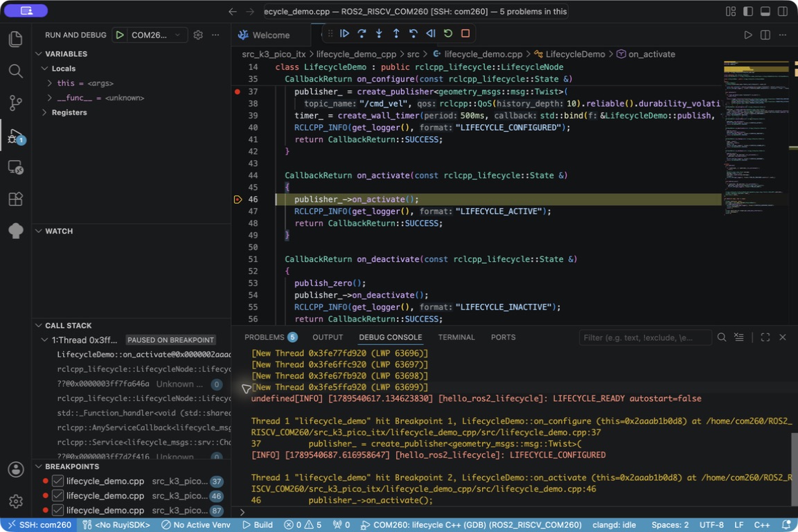Step over the current line
Image resolution: width=798 pixels, height=532 pixels.
click(362, 34)
